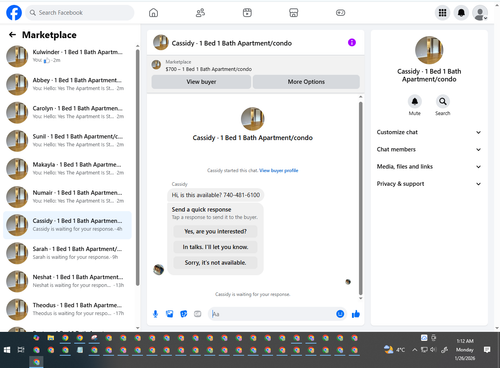Send quick reply Sorry, it's not available.
This screenshot has width=500, height=368.
pos(215,263)
